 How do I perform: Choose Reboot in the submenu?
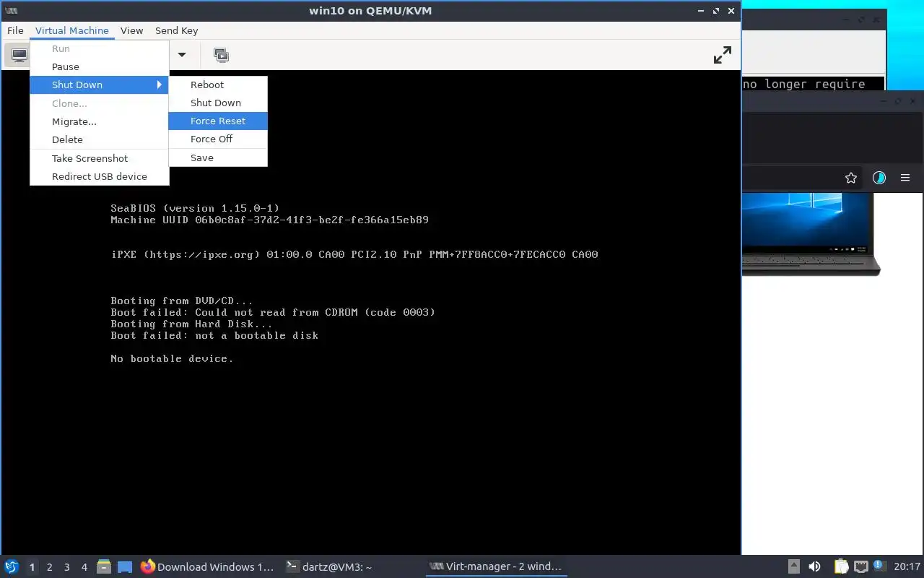coord(218,85)
